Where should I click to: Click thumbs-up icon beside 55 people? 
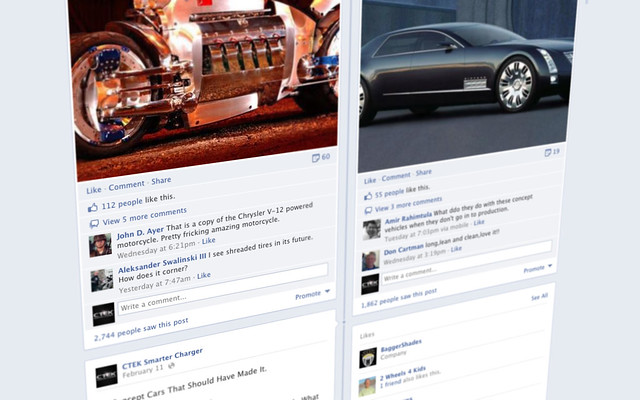click(x=368, y=196)
